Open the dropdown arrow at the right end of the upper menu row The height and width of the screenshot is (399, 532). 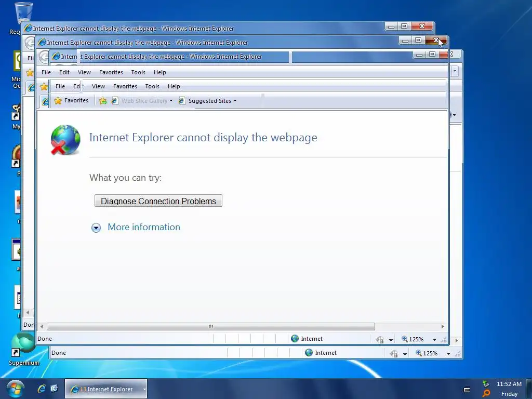coord(455,71)
